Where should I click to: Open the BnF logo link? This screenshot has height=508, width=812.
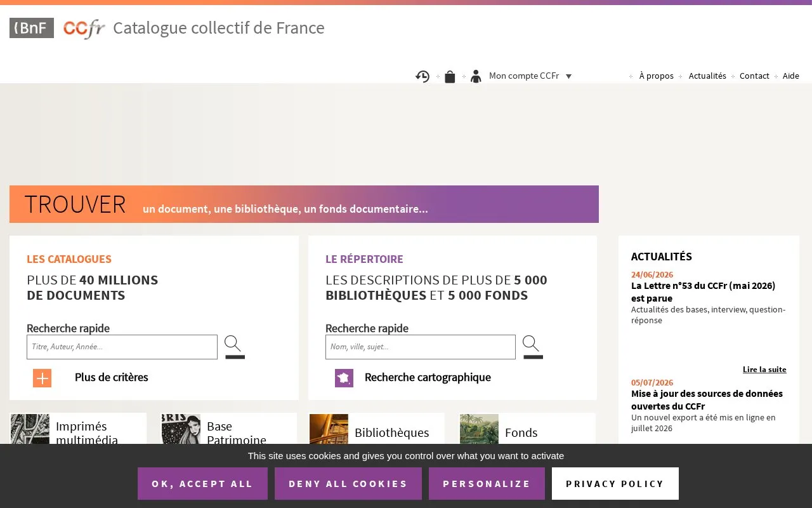32,28
